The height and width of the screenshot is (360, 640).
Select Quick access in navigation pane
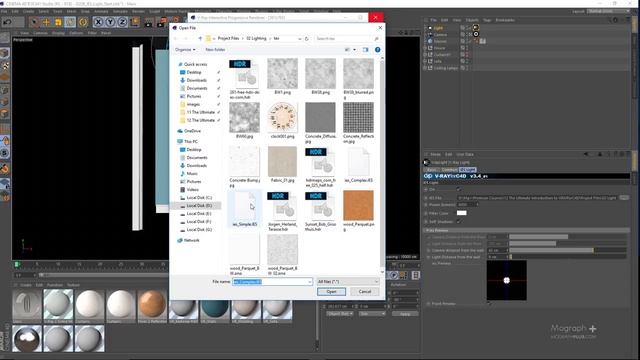[x=195, y=64]
